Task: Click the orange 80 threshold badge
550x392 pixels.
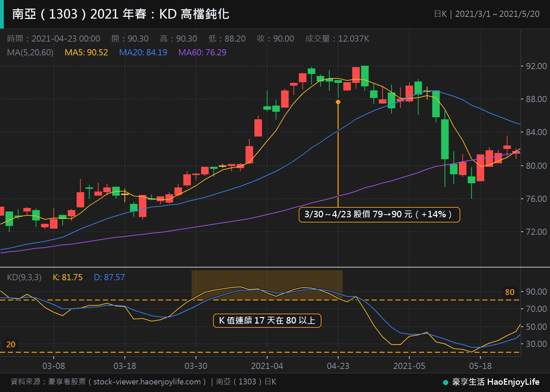Action: pos(510,292)
